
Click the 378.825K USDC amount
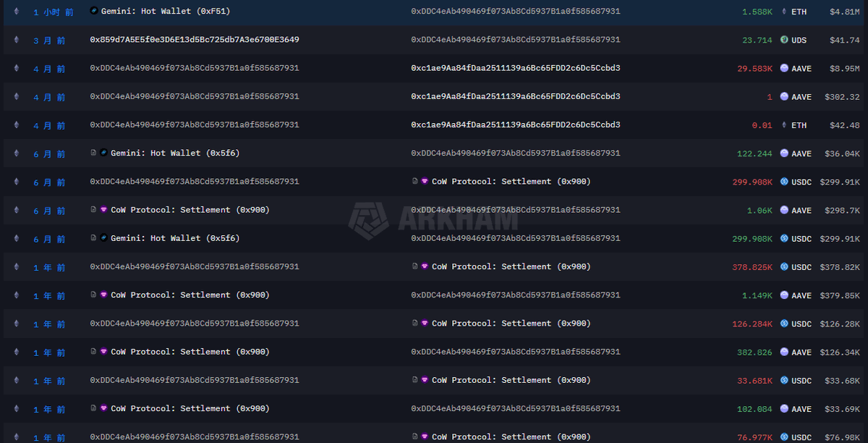pyautogui.click(x=752, y=267)
